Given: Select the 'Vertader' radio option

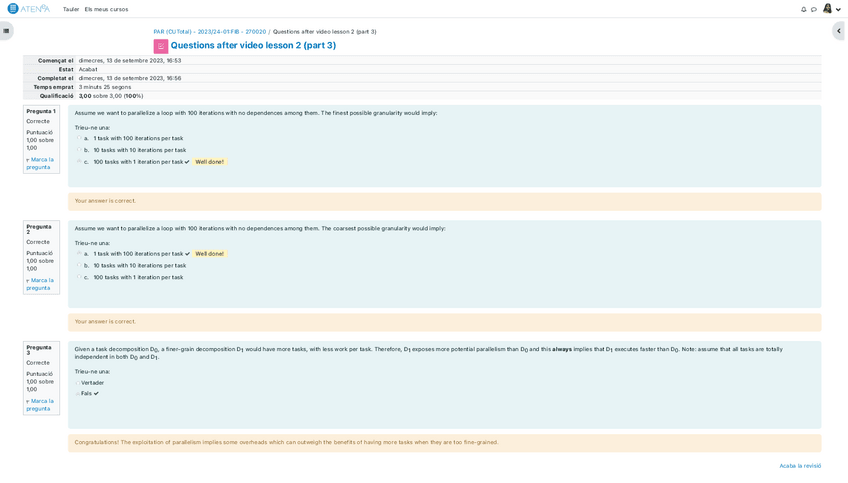Looking at the screenshot, I should click(77, 382).
